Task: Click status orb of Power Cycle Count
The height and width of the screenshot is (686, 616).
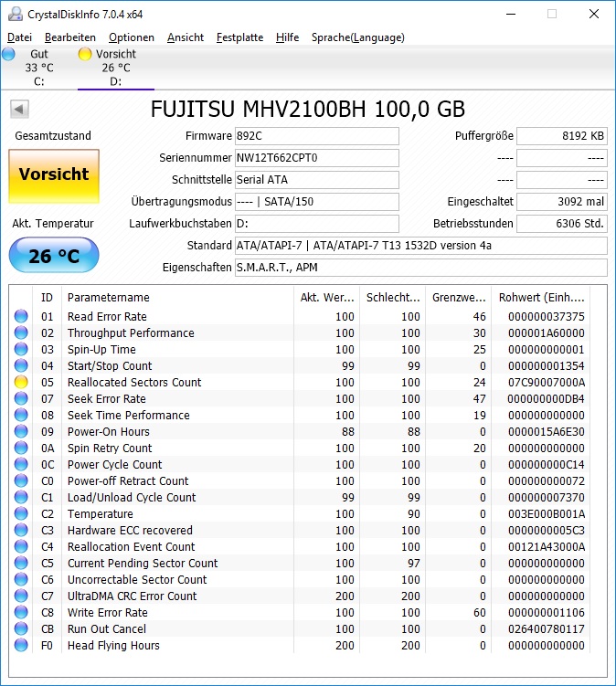Action: pyautogui.click(x=21, y=464)
